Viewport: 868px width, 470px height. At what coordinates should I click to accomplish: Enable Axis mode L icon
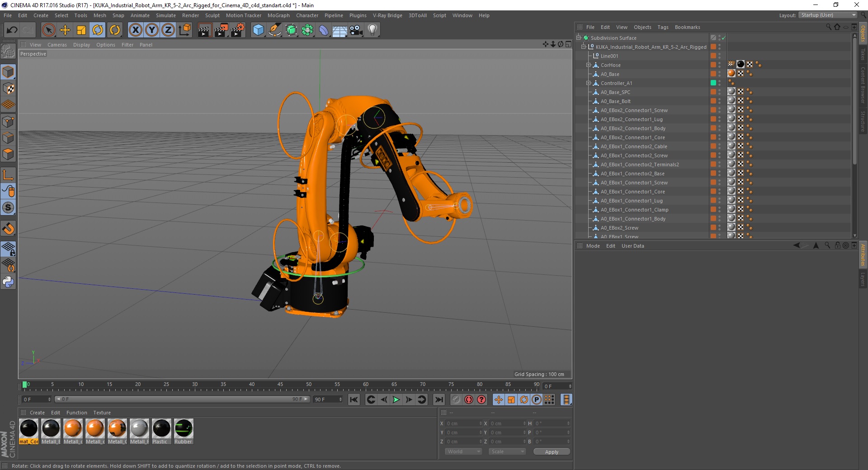coord(8,174)
